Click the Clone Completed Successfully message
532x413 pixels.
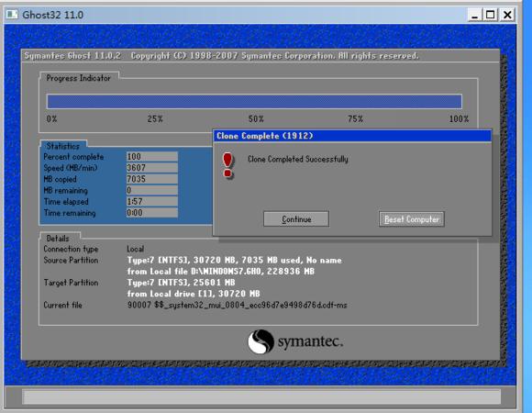point(297,159)
